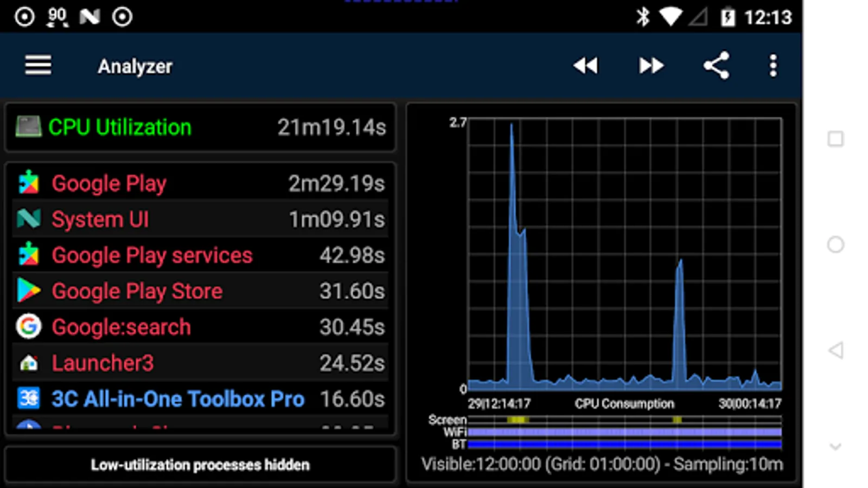Image resolution: width=868 pixels, height=488 pixels.
Task: Click the Screen state timeline bar
Action: click(624, 420)
